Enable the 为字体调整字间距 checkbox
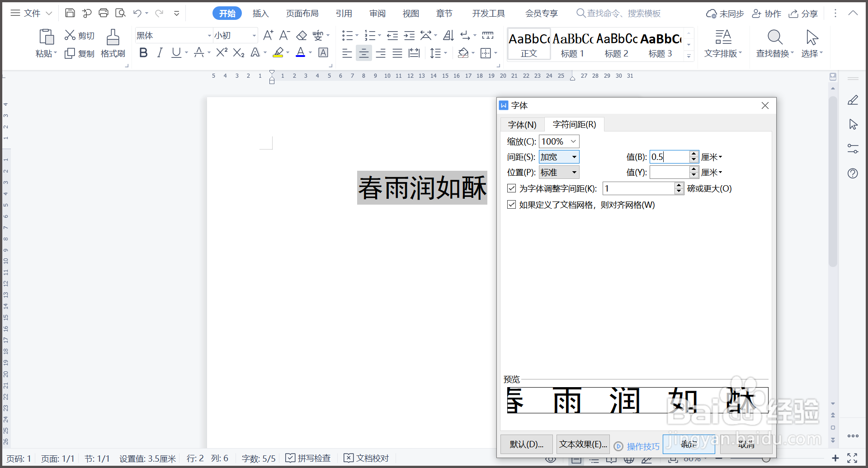 pos(511,188)
